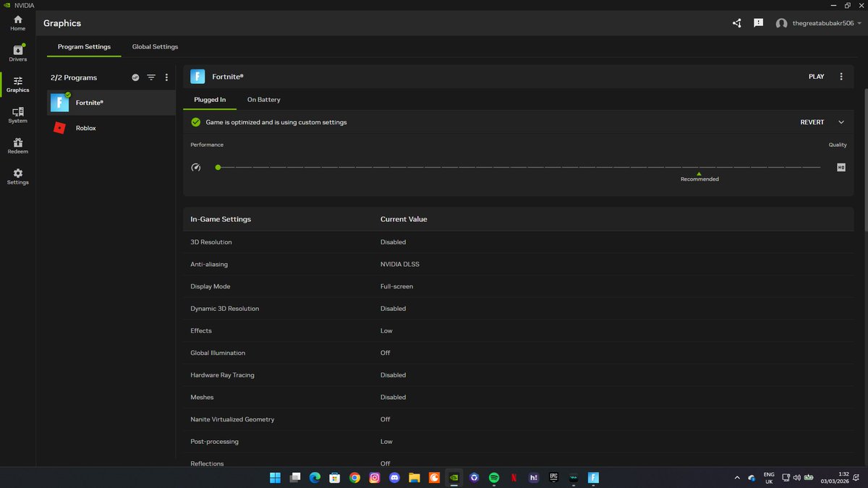Click the Global Illumination setting label

tap(218, 353)
